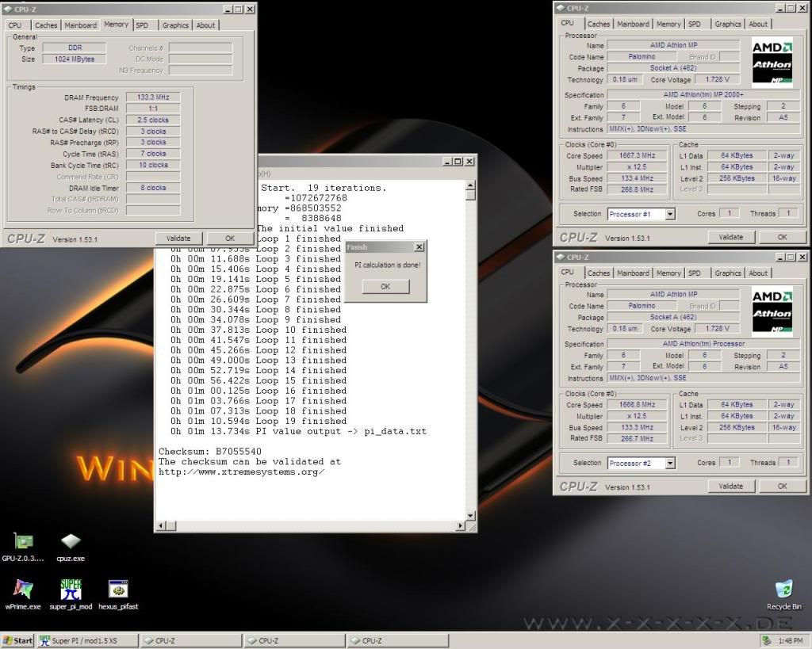Screen dimensions: 812x649
Task: Click the CAS# Latency value 2.5 clocks
Action: coord(153,120)
